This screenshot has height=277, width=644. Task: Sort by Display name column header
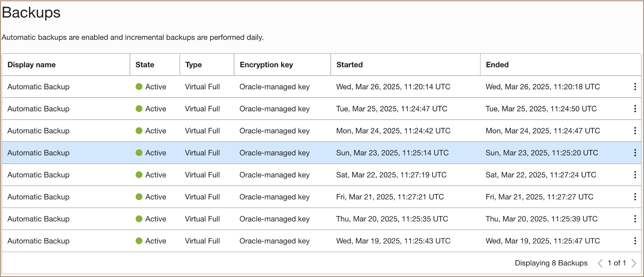tap(32, 65)
